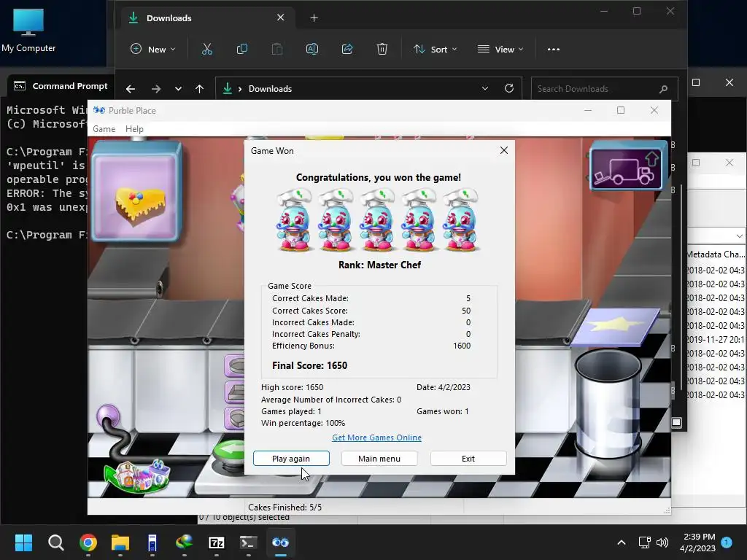Viewport: 747px width, 560px height.
Task: Click the Main menu button
Action: [379, 458]
